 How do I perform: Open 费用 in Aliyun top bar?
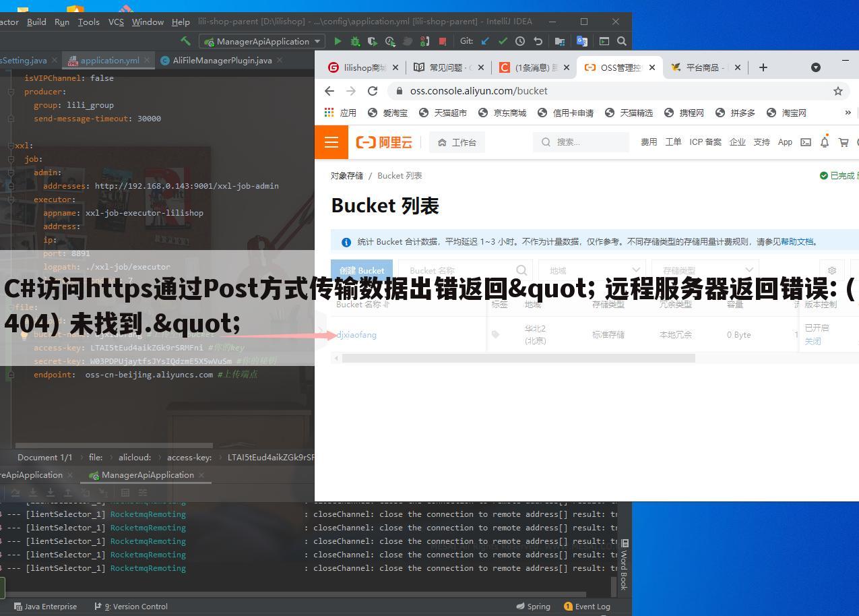649,142
